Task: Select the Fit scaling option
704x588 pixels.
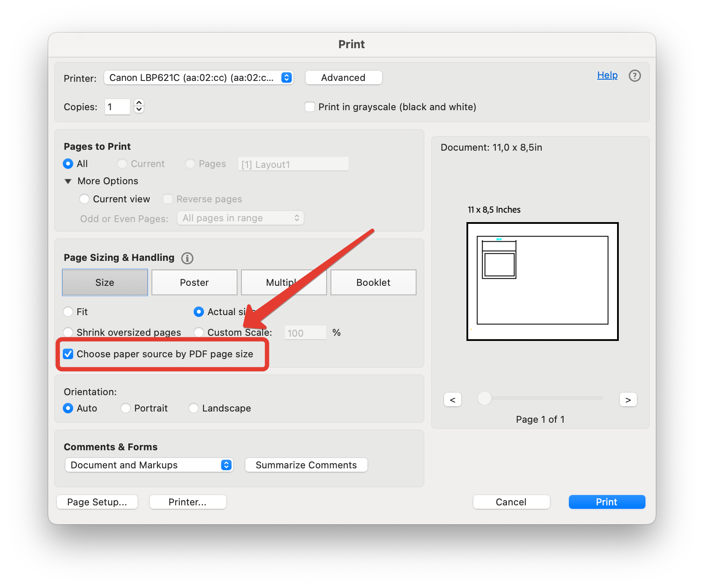Action: click(x=68, y=312)
